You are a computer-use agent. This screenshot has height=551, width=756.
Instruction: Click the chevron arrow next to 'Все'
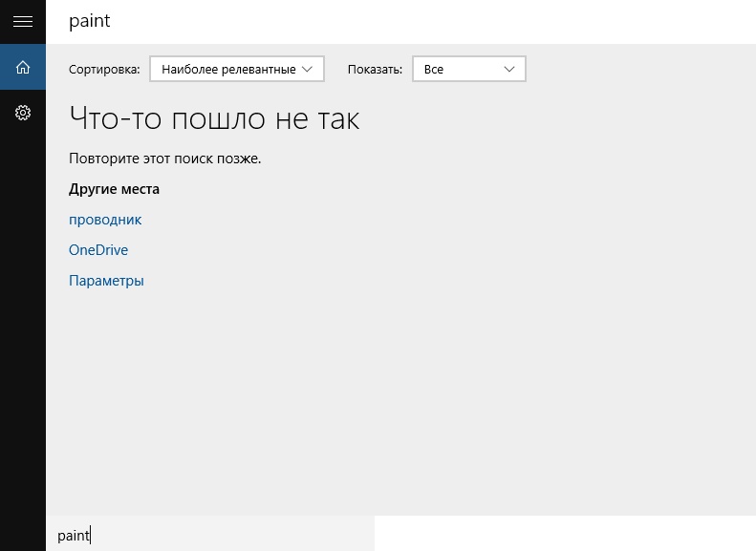click(508, 69)
